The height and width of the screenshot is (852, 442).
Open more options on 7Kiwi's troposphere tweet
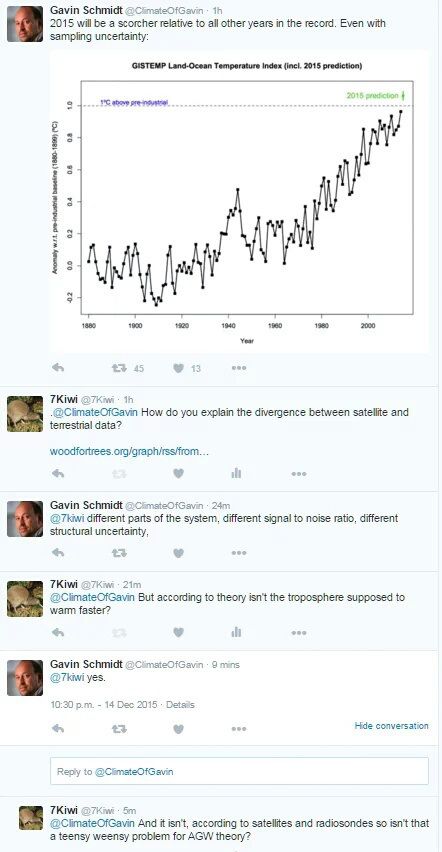click(x=298, y=632)
